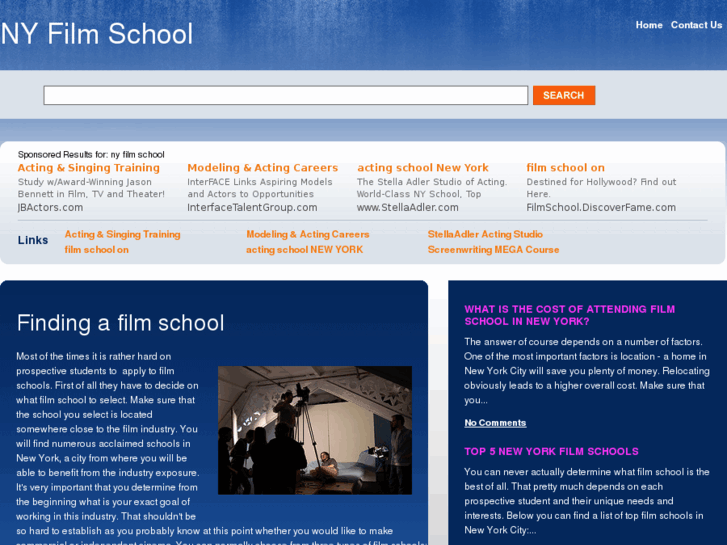
Task: Click ad text Study w/Award-Winning Jason Bennett
Action: [91, 188]
